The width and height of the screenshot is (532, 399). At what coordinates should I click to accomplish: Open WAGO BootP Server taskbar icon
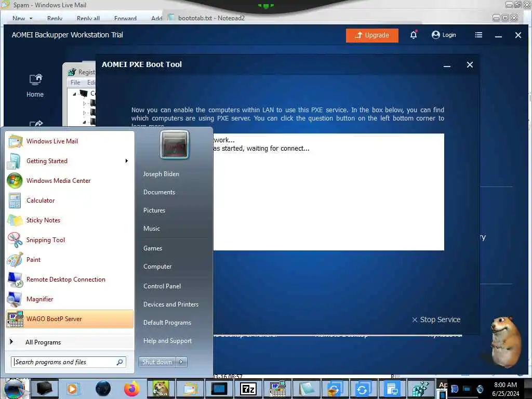(x=277, y=389)
